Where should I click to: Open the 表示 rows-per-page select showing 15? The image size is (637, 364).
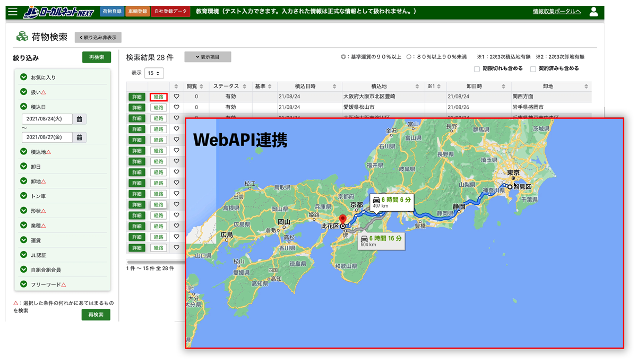(x=154, y=73)
